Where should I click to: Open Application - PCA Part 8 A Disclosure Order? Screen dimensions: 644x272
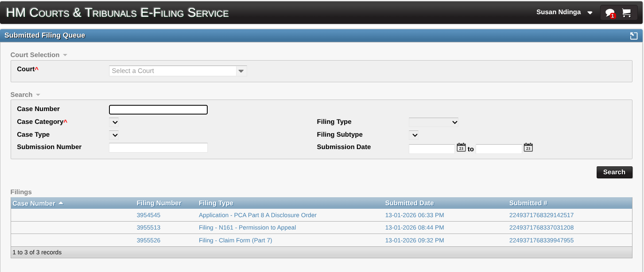(258, 215)
